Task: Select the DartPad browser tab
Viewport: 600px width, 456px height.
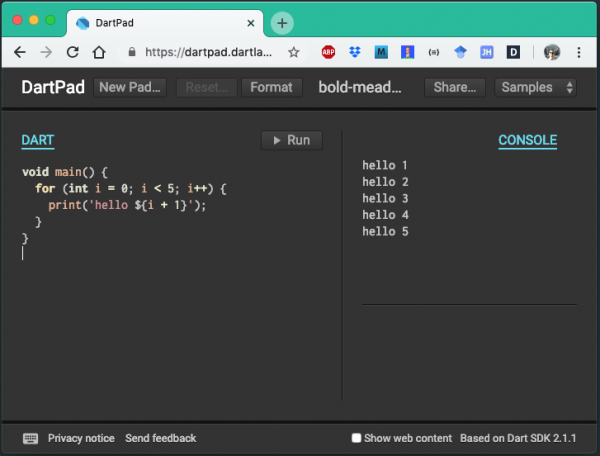Action: click(x=165, y=23)
